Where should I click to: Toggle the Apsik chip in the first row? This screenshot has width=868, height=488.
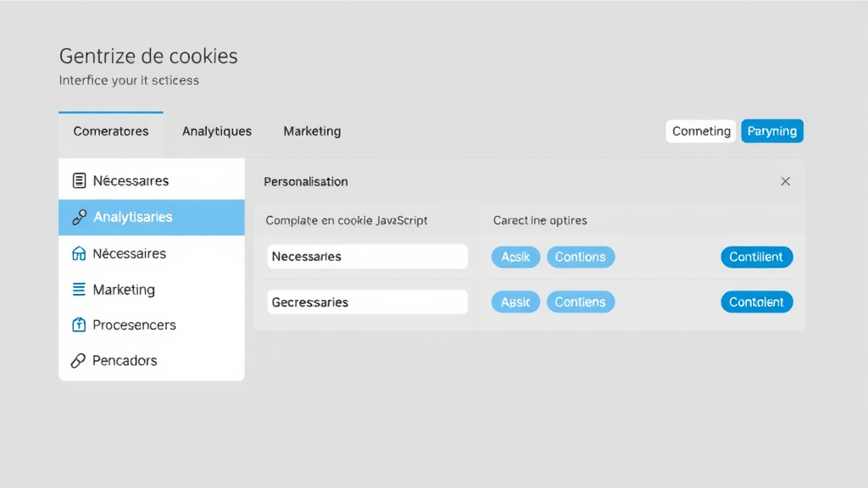(515, 257)
